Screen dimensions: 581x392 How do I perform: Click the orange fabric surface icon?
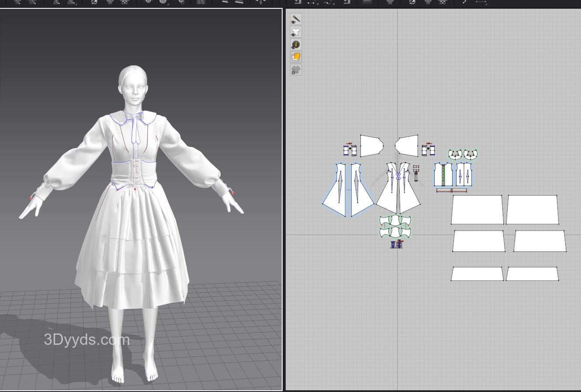(x=296, y=57)
